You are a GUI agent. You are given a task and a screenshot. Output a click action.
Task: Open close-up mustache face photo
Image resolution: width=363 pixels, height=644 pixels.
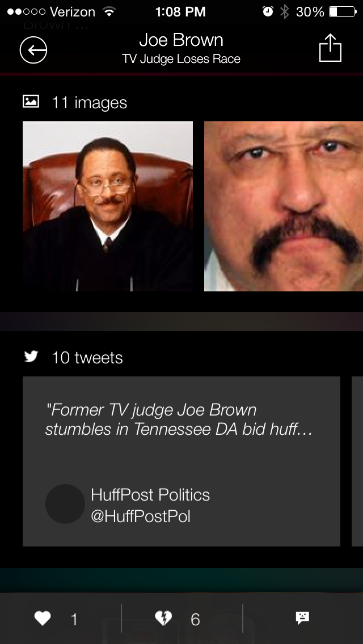click(284, 206)
